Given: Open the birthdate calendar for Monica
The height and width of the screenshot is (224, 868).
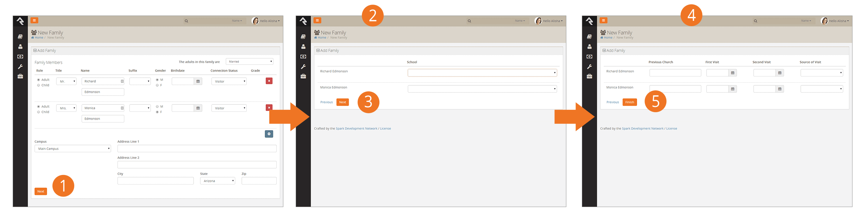Looking at the screenshot, I should pyautogui.click(x=198, y=108).
